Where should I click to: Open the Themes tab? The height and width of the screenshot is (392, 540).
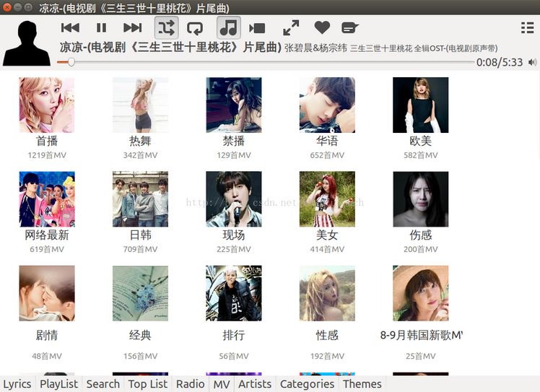click(x=362, y=384)
